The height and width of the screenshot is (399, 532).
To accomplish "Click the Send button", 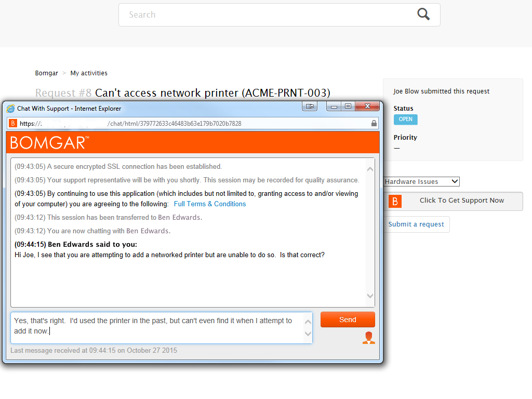I will pos(348,320).
